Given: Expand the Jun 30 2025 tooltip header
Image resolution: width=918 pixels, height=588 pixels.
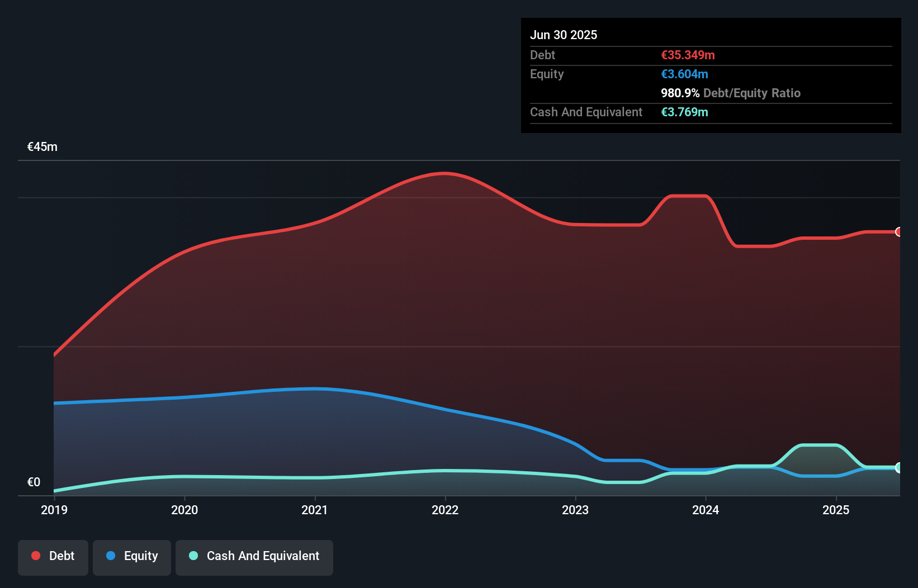Looking at the screenshot, I should [564, 35].
